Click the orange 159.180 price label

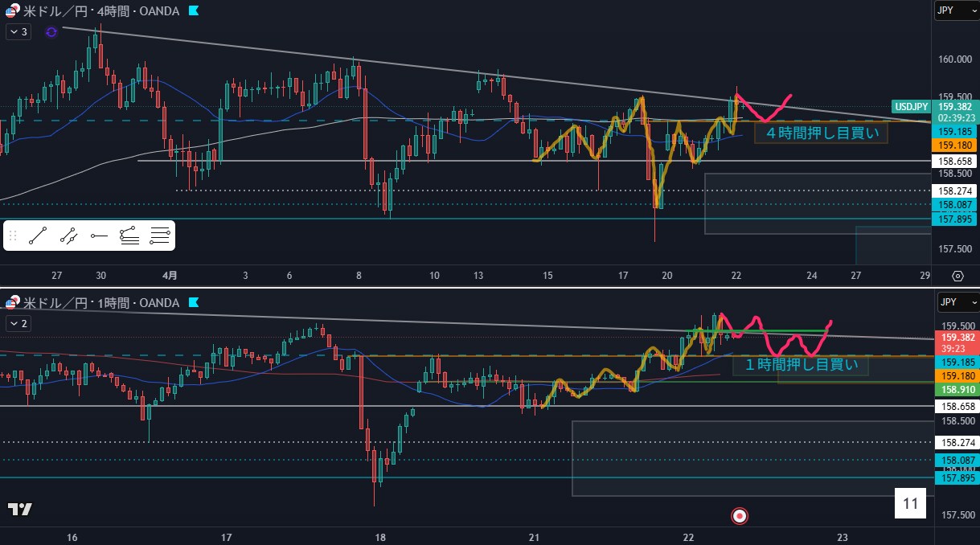[953, 145]
